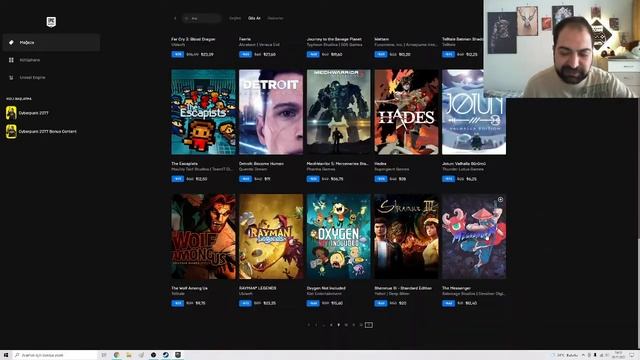Click the discount badge under Oxygen Not Included
Image resolution: width=640 pixels, height=360 pixels.
coord(313,303)
